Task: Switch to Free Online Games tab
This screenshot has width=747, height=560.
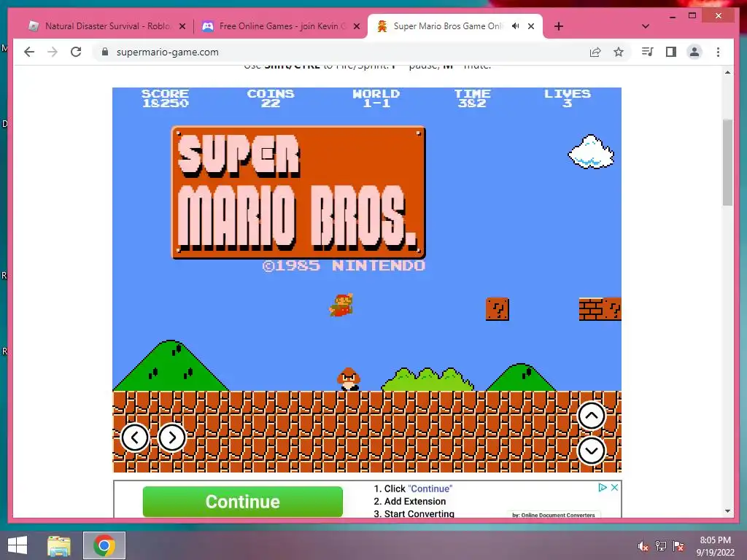Action: pos(282,26)
